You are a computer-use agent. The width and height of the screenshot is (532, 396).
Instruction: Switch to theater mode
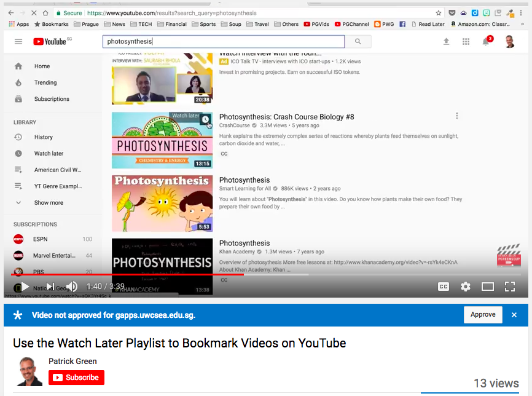pos(488,287)
